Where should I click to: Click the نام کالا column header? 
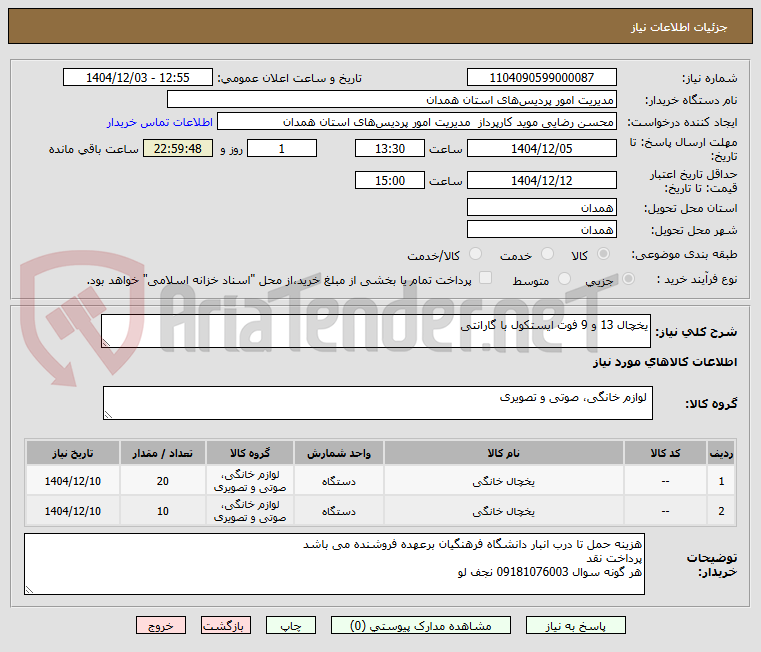[504, 453]
